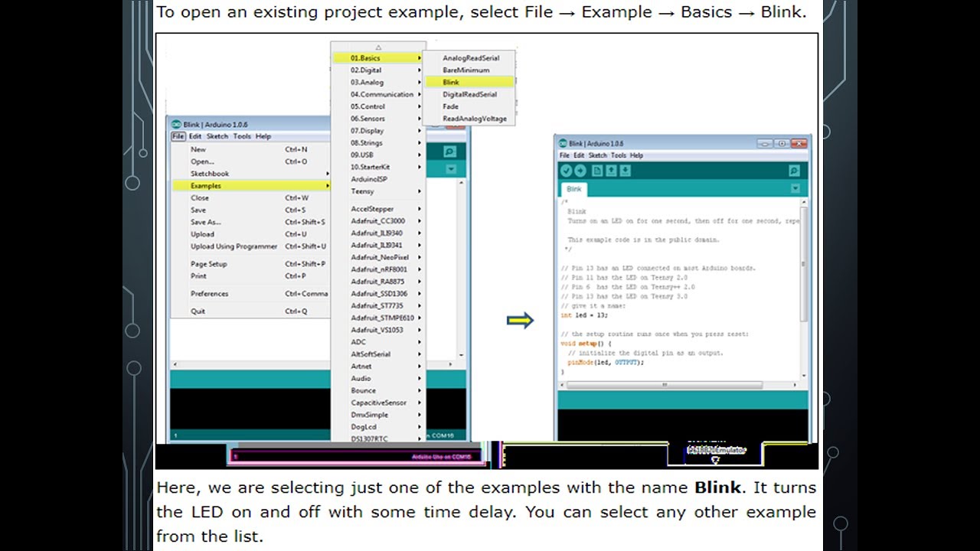Viewport: 980px width, 551px height.
Task: Click horizontal scrollbar of right Blink editor
Action: click(x=665, y=385)
